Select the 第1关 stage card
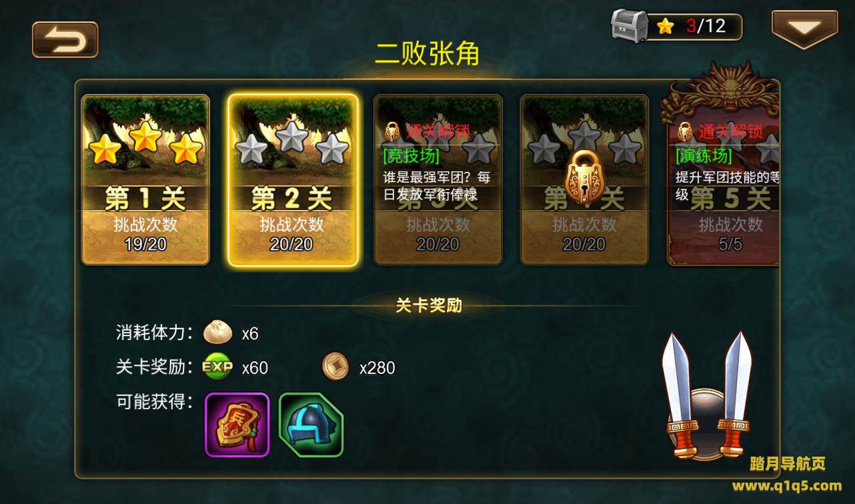The image size is (855, 504). click(145, 180)
